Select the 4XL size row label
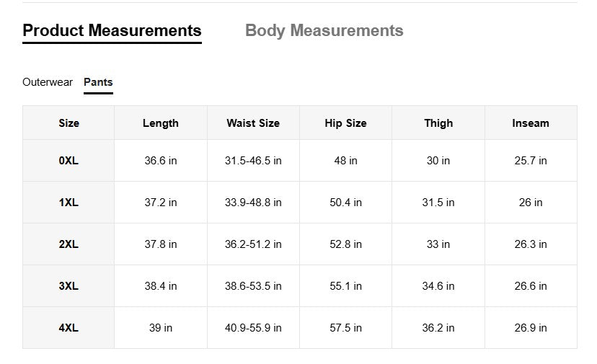 pyautogui.click(x=68, y=328)
